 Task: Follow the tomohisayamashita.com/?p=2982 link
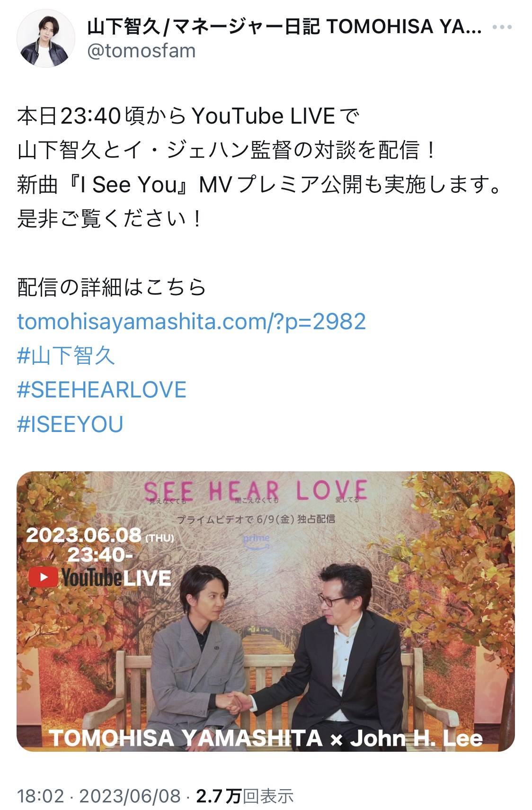[x=192, y=322]
